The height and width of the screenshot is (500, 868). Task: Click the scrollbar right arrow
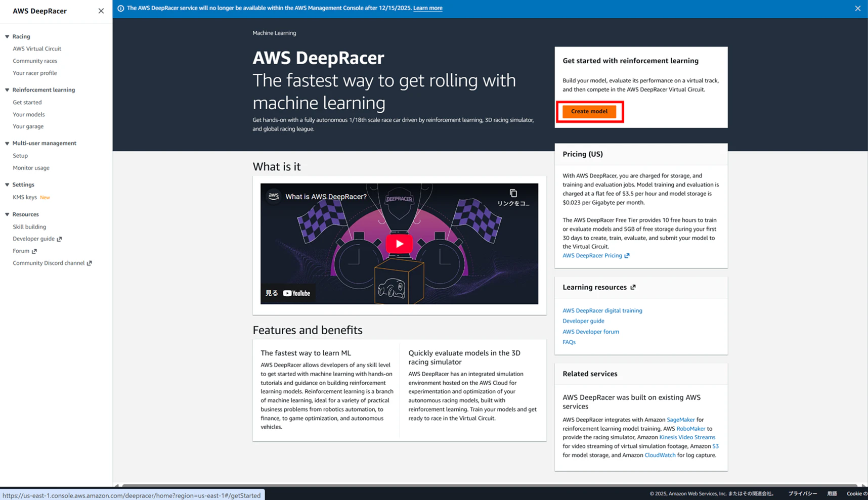click(x=863, y=486)
